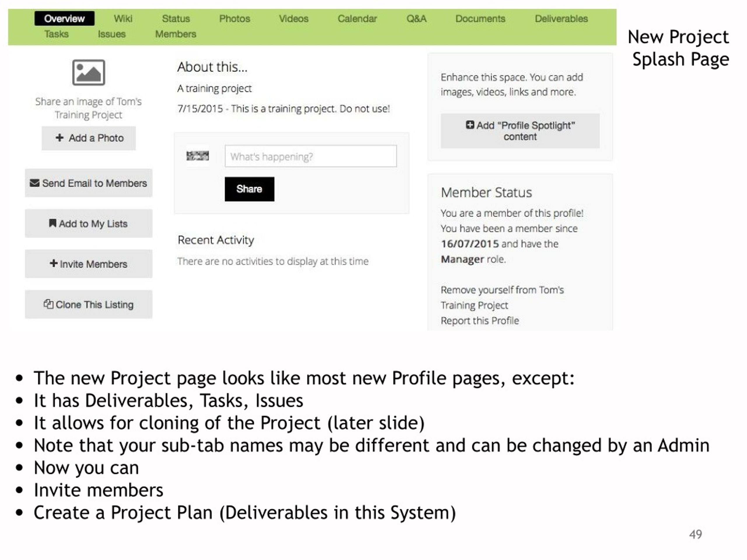Click the plus icon on Profile Spotlight
Image resolution: width=747 pixels, height=560 pixels.
click(470, 125)
